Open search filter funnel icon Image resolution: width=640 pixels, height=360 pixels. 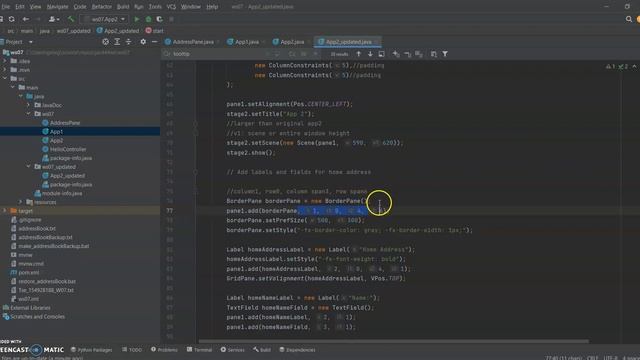click(445, 54)
